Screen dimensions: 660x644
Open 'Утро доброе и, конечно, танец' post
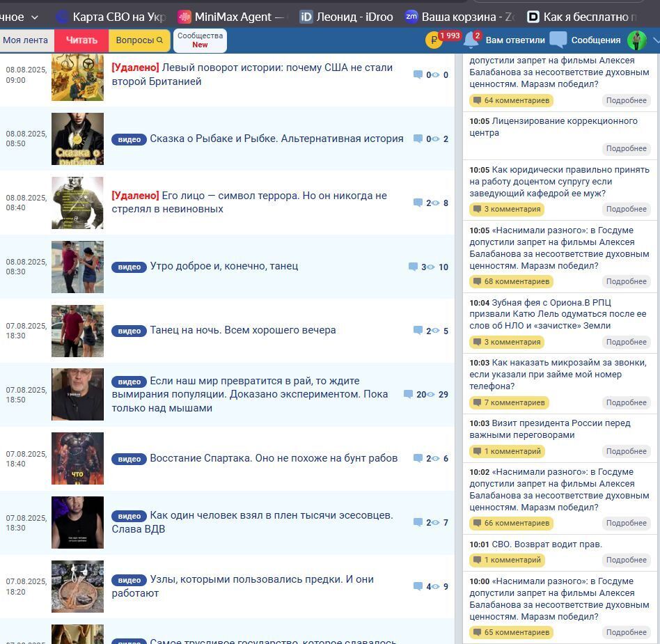223,266
